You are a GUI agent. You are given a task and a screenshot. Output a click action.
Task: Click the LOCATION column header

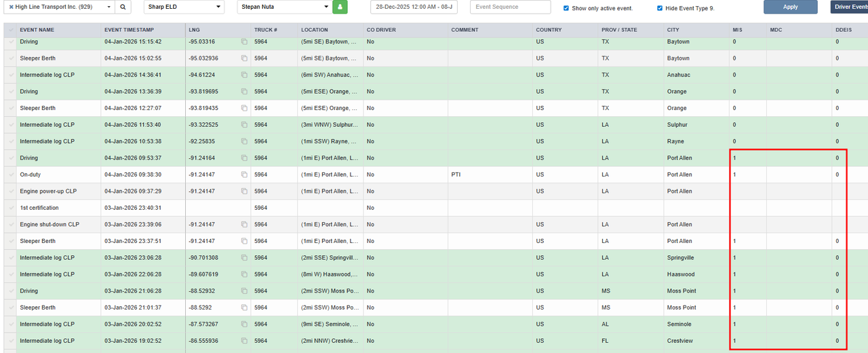tap(330, 30)
